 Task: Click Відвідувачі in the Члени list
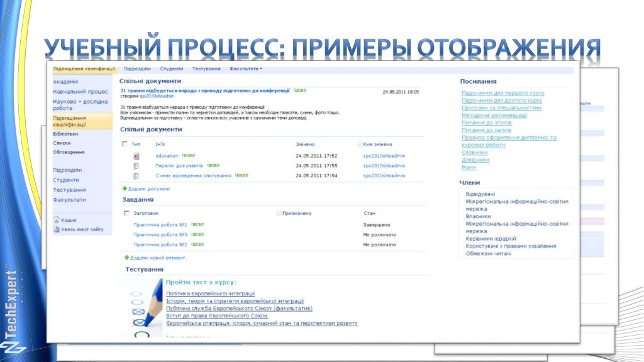[480, 194]
